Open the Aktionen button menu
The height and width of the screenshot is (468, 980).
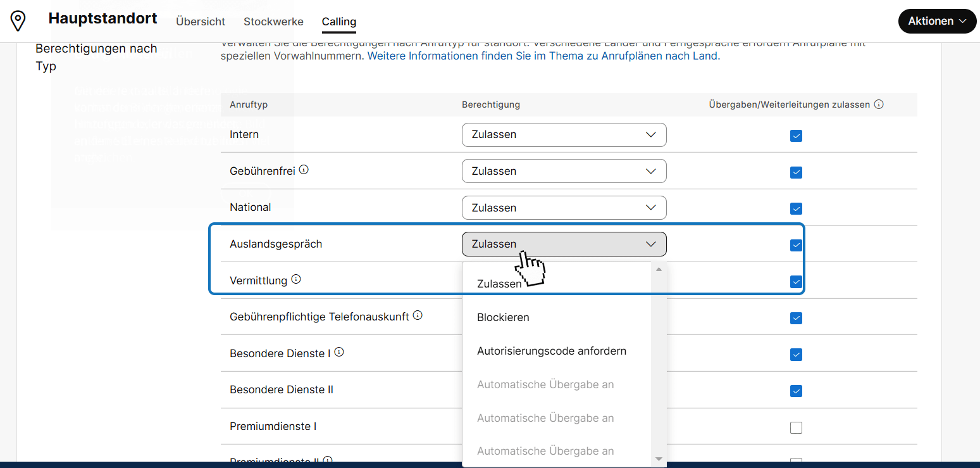[x=937, y=21]
